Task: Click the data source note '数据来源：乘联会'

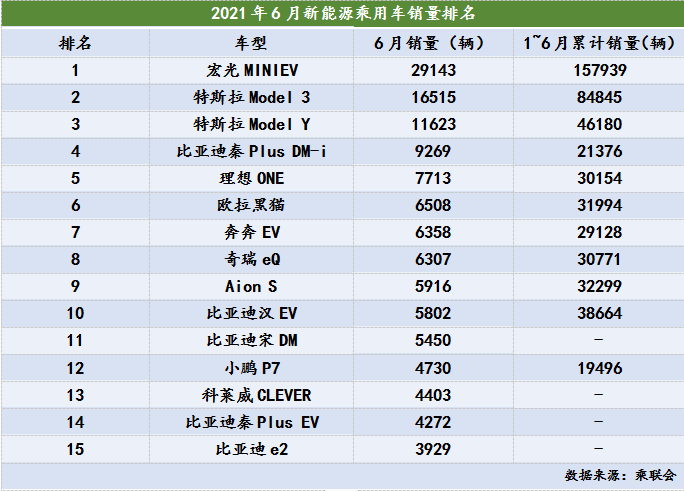Action: coord(620,475)
